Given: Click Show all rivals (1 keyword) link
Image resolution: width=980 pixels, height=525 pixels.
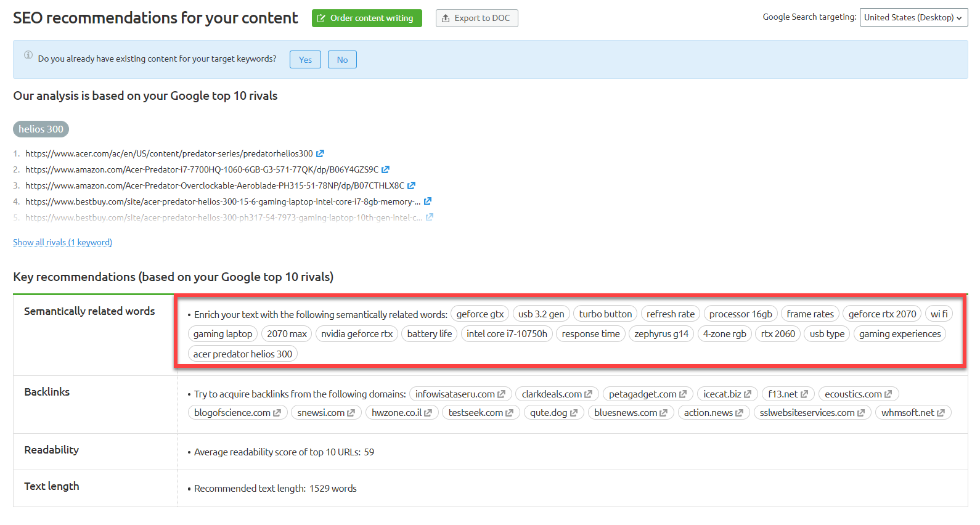Looking at the screenshot, I should coord(63,242).
